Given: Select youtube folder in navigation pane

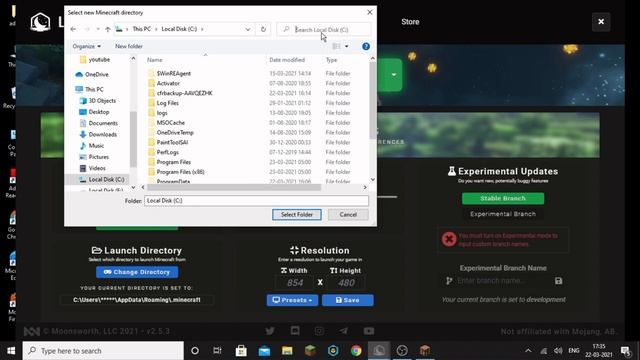Looking at the screenshot, I should click(99, 60).
